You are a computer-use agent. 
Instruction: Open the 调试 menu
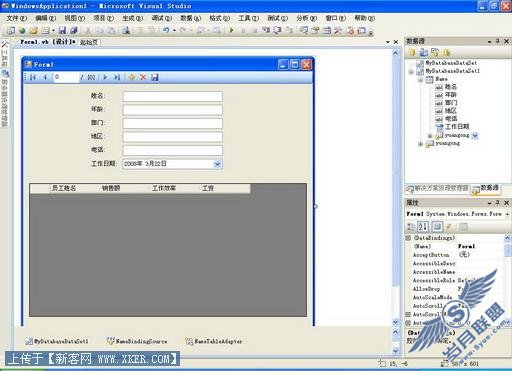pos(162,18)
